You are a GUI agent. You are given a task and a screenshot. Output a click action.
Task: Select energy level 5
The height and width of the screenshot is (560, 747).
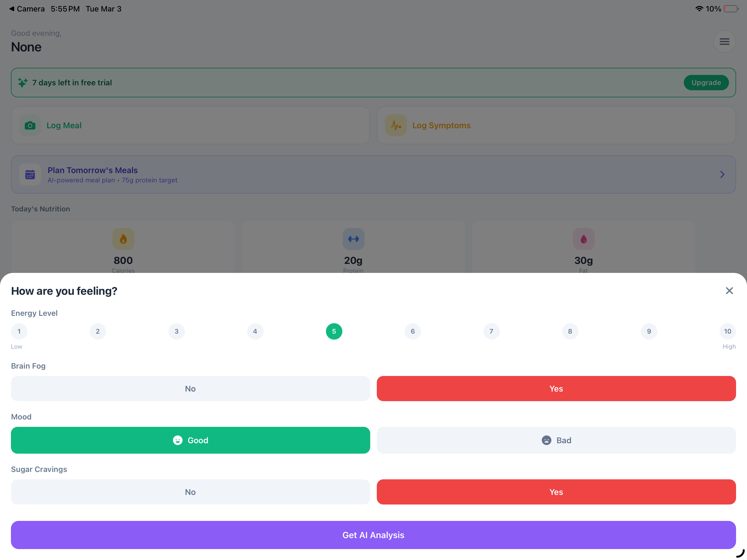click(x=334, y=331)
